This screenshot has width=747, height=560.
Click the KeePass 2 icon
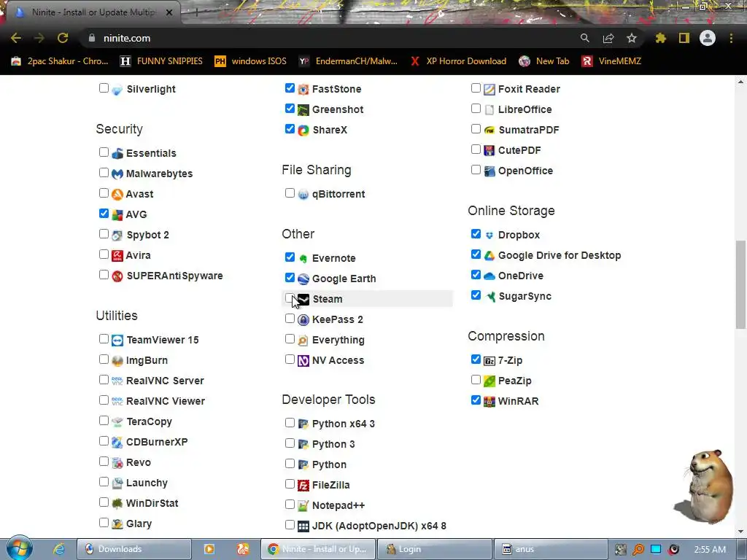click(303, 319)
